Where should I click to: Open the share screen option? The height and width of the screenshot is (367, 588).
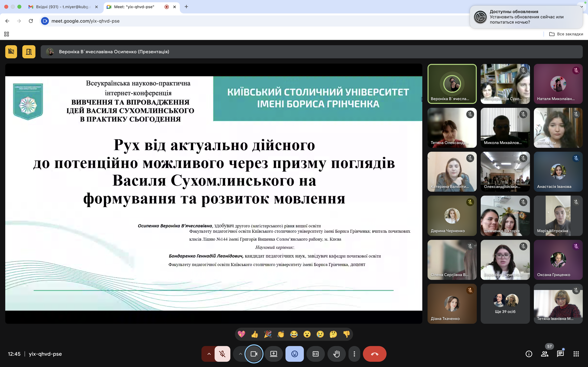point(274,354)
